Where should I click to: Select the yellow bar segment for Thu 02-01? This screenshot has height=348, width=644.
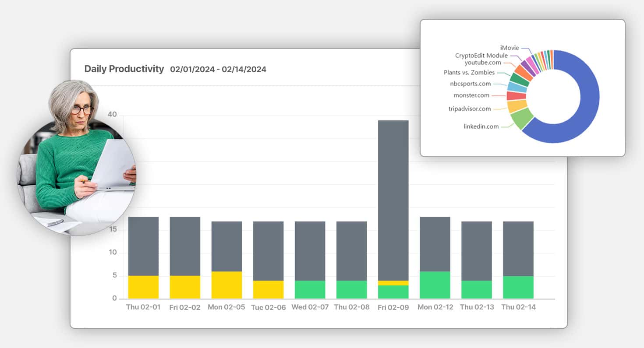point(143,287)
